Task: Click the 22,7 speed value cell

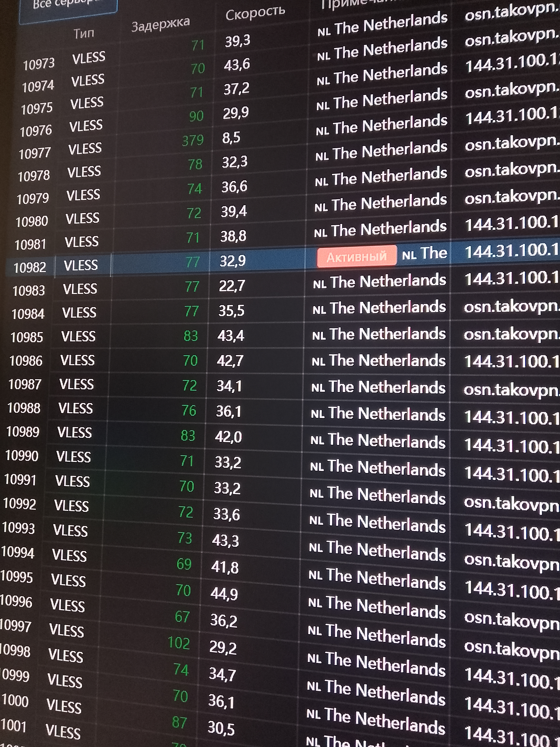Action: (232, 286)
